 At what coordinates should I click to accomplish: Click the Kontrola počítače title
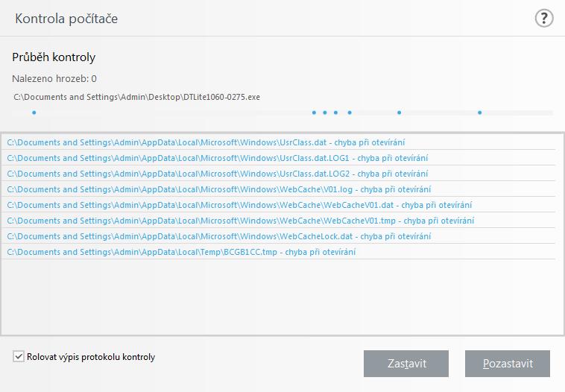pos(66,19)
